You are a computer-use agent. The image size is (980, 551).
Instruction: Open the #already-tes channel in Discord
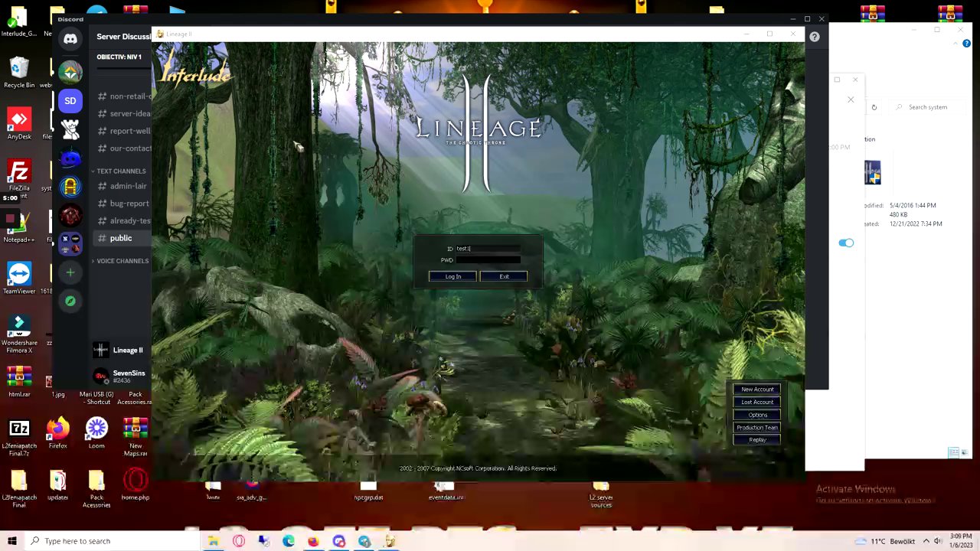(124, 220)
